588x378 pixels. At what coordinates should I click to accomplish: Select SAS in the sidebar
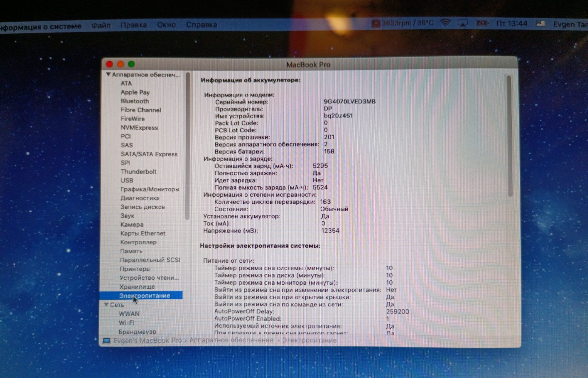tap(127, 145)
